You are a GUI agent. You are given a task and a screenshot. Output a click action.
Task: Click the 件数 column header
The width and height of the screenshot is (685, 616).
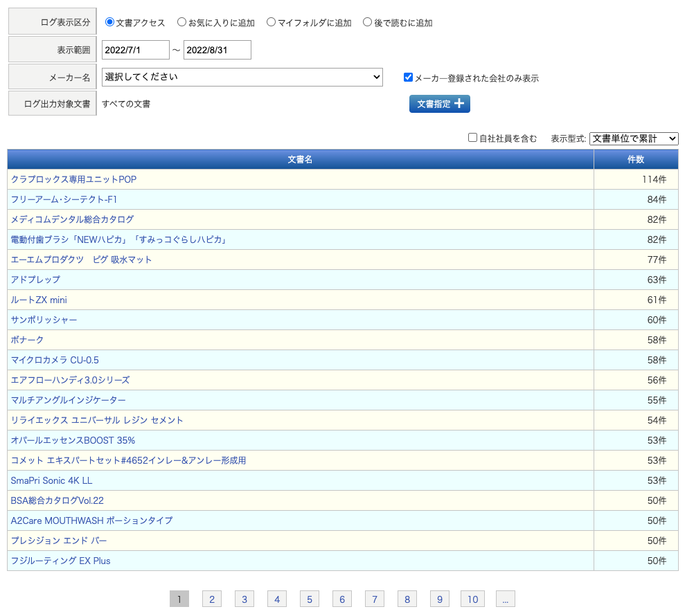click(x=636, y=159)
